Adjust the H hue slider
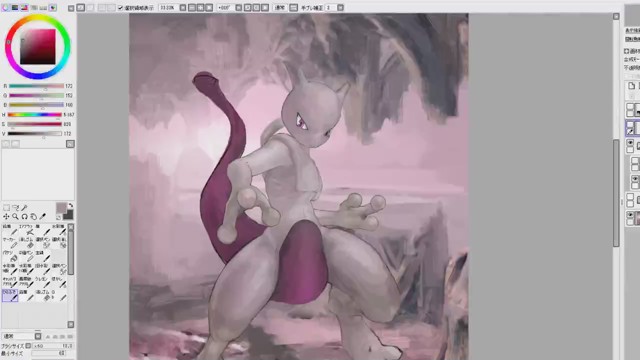Image resolution: width=640 pixels, height=360 pixels. [35, 115]
